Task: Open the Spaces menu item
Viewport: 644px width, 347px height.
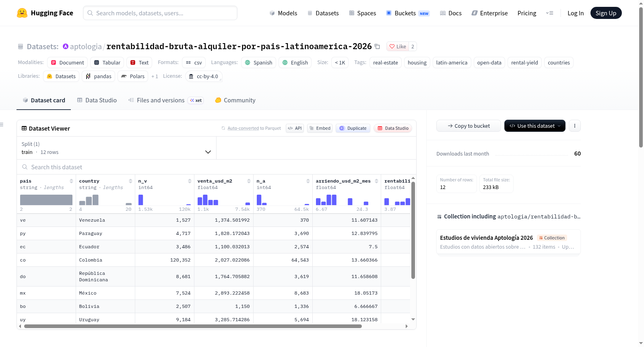Action: 362,13
